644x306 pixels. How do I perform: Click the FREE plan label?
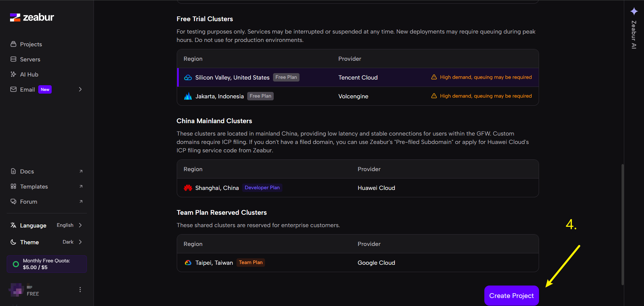coord(33,294)
